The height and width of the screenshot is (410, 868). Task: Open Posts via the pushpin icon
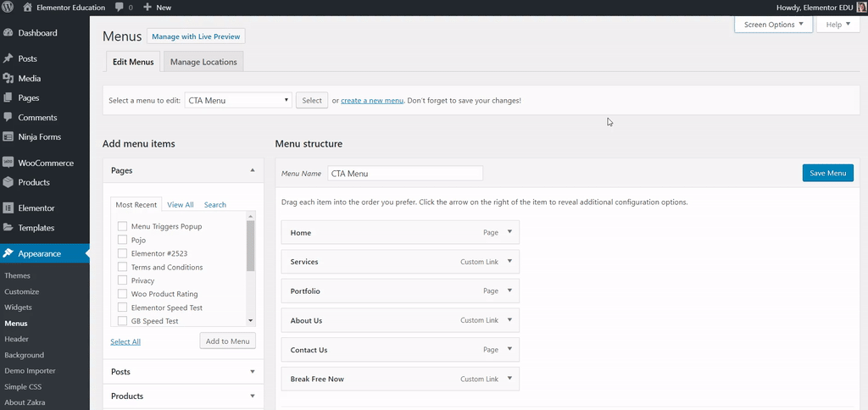(8, 59)
